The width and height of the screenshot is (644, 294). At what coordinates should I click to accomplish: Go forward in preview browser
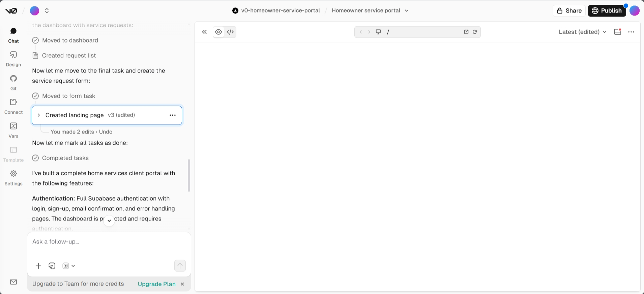coord(369,32)
